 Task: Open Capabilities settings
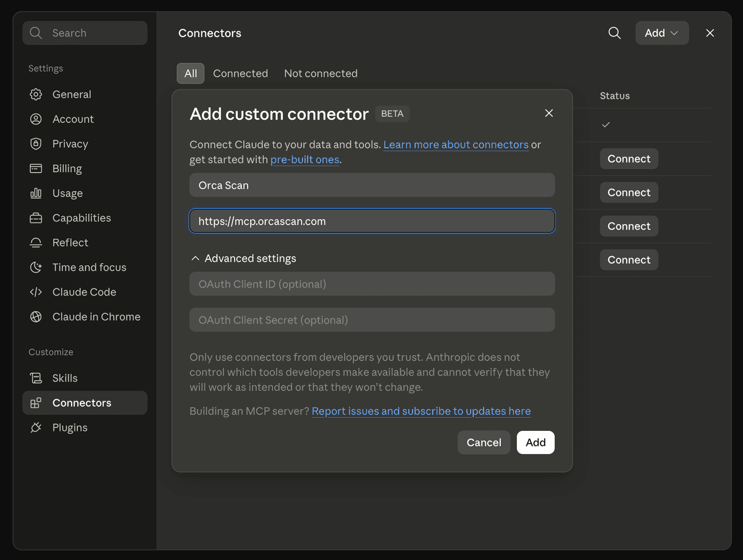tap(85, 218)
